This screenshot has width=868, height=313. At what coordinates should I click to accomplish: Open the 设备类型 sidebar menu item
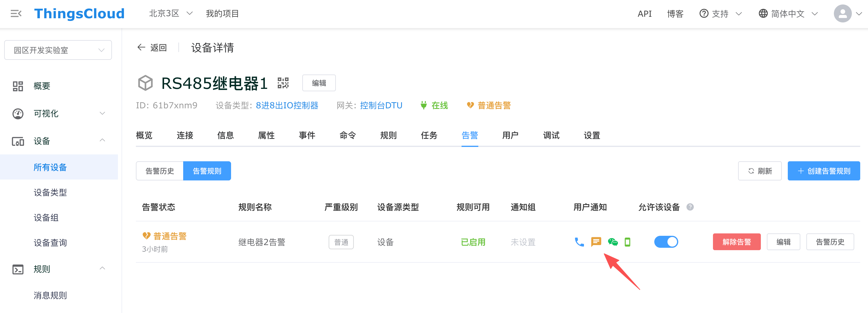[50, 192]
